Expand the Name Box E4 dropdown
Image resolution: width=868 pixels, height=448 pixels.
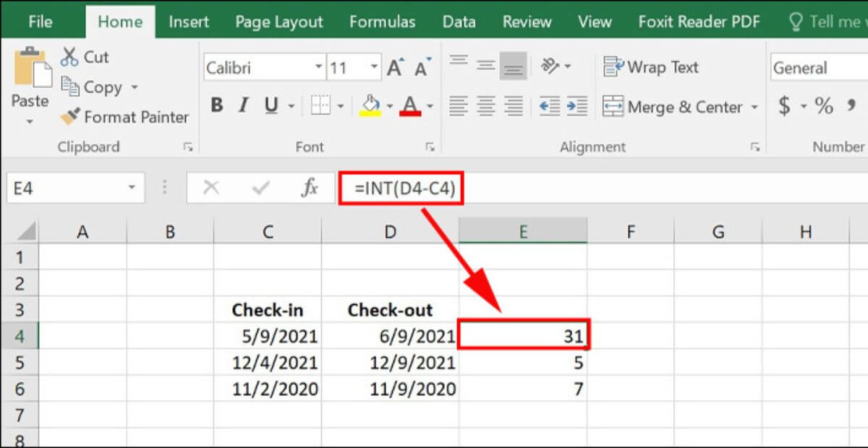click(132, 189)
